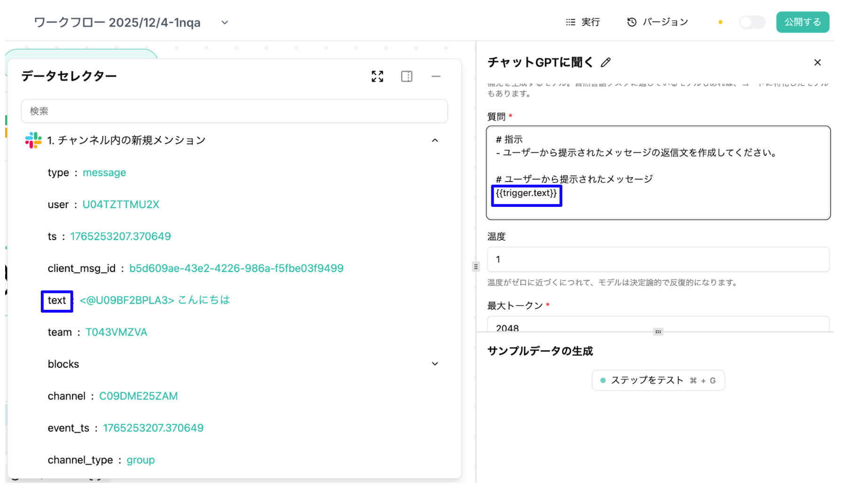This screenshot has height=495, width=868.
Task: Select the 温度 value input field
Action: coord(658,259)
